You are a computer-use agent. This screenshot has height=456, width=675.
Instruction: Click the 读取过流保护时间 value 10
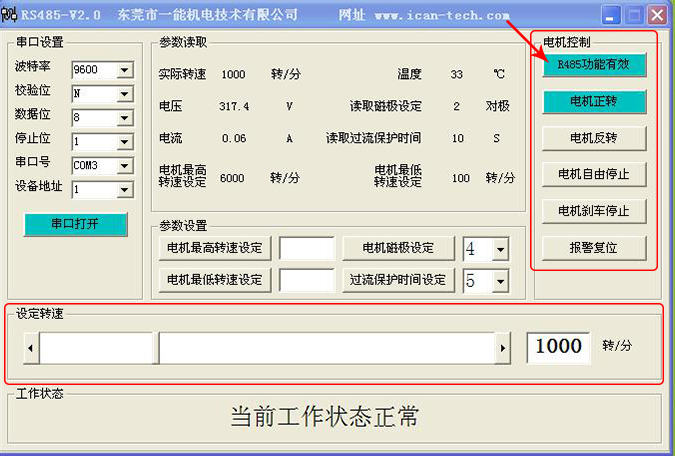(458, 139)
